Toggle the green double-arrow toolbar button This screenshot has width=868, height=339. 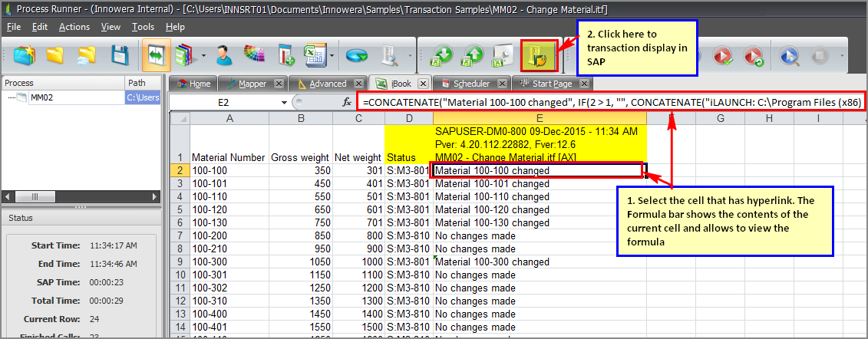[156, 55]
